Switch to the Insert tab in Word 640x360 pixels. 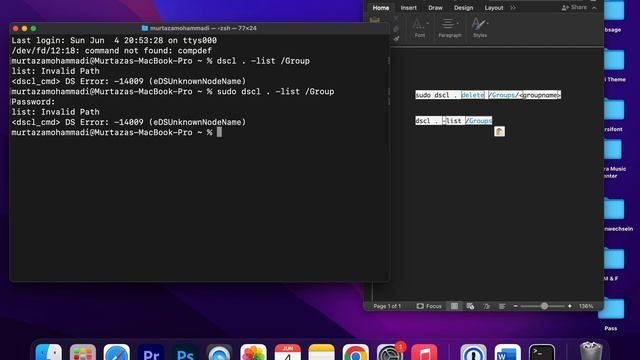click(x=409, y=8)
